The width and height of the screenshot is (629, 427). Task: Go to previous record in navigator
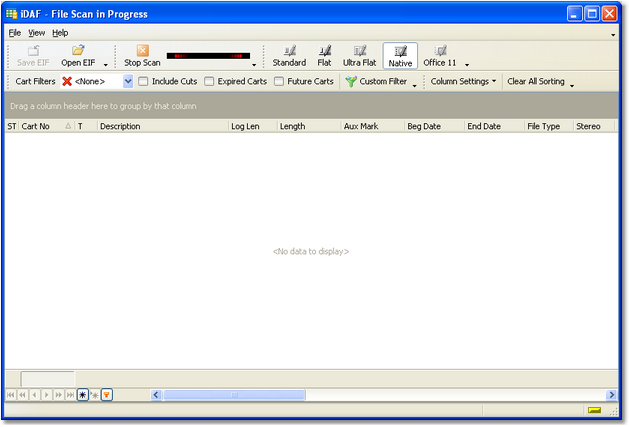(x=34, y=395)
